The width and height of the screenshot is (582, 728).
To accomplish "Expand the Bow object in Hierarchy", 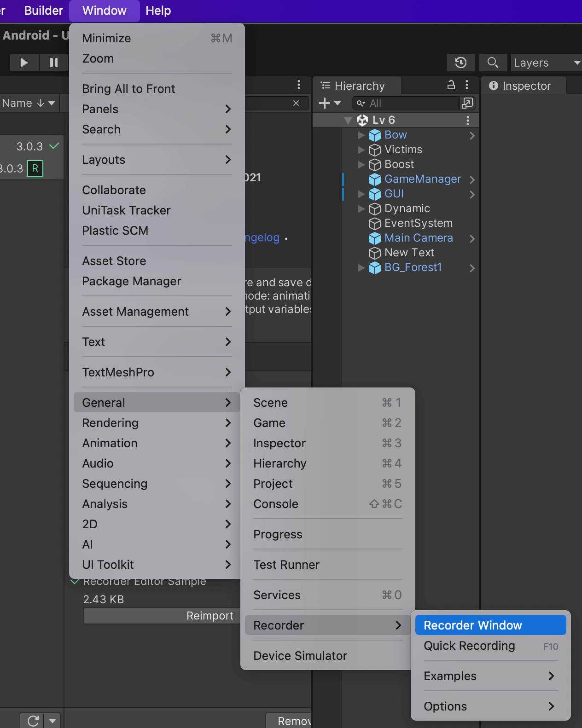I will click(x=361, y=135).
